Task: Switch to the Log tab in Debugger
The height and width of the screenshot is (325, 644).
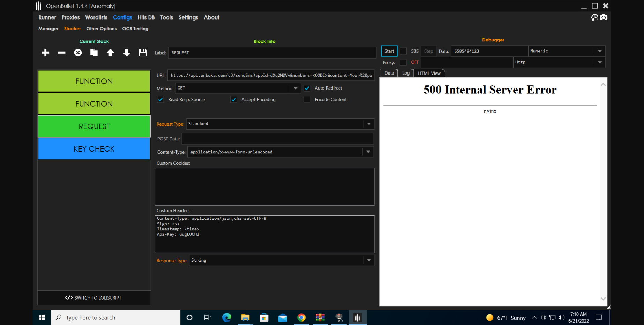Action: pyautogui.click(x=406, y=73)
